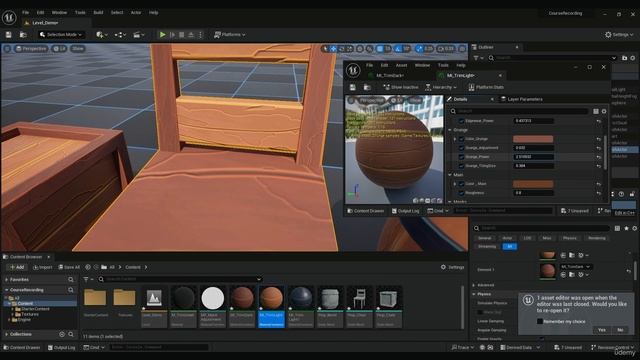
Task: Click the Color_Main color swatch
Action: pyautogui.click(x=533, y=184)
